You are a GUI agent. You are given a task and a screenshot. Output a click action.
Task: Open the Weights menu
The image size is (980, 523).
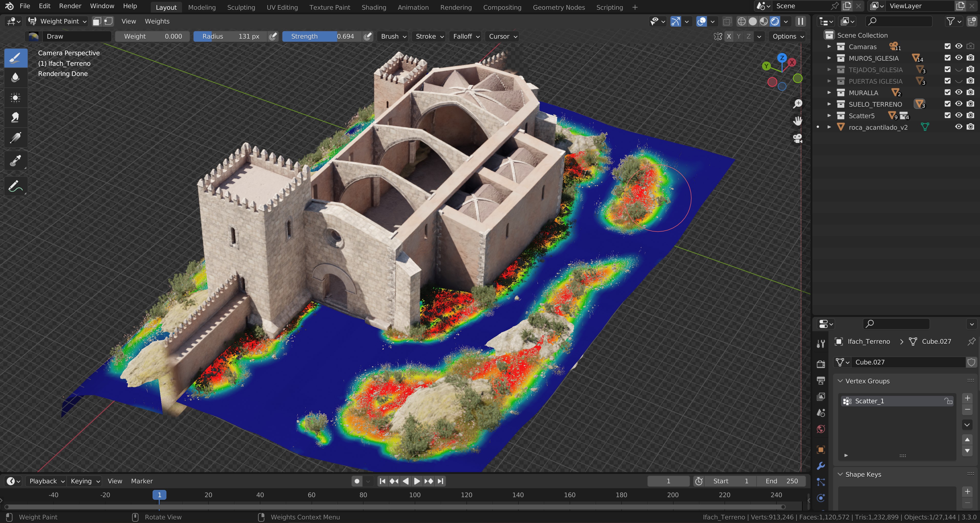click(x=157, y=21)
